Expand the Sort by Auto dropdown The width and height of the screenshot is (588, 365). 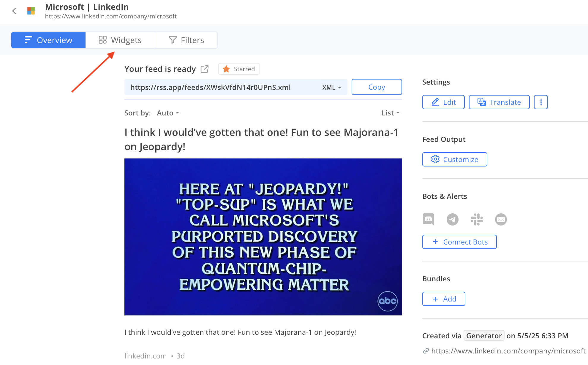[168, 113]
